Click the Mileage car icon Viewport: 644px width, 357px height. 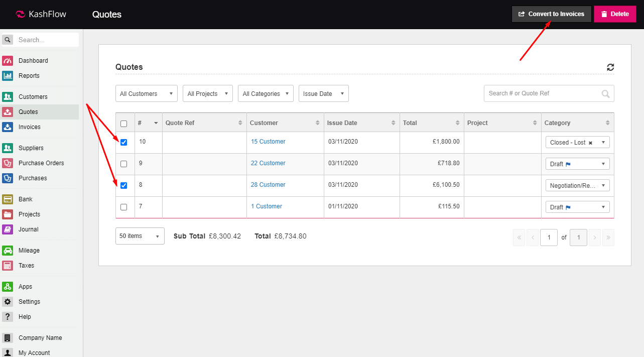8,251
